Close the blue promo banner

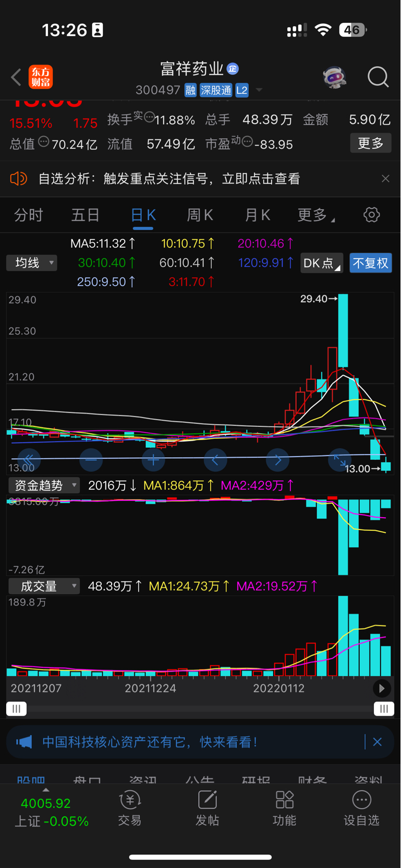[x=378, y=741]
